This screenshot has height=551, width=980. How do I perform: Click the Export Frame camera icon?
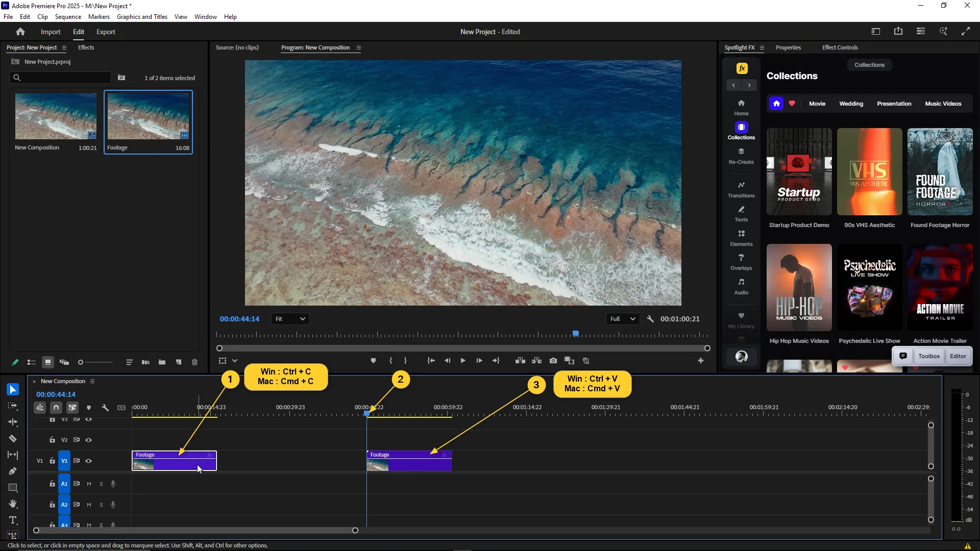point(553,361)
